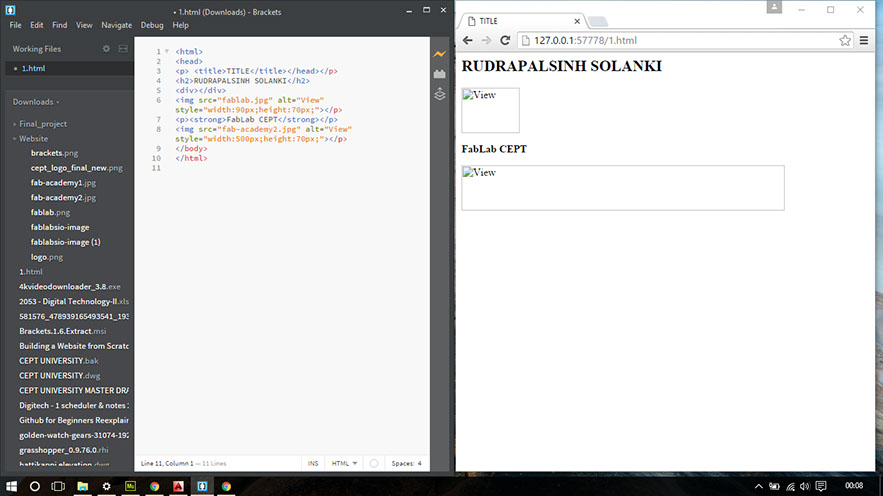
Task: Open the HTML language dropdown in status bar
Action: (344, 463)
